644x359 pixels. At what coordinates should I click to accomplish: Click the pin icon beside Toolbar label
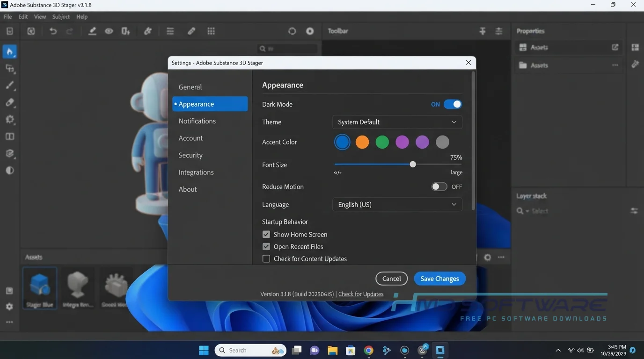pyautogui.click(x=483, y=31)
